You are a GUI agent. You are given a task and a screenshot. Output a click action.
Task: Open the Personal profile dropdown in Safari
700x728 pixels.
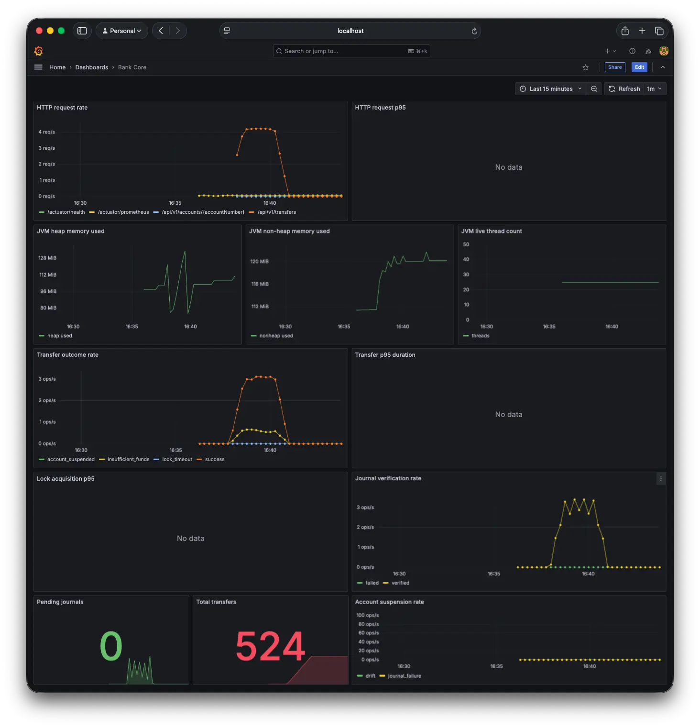pos(122,31)
